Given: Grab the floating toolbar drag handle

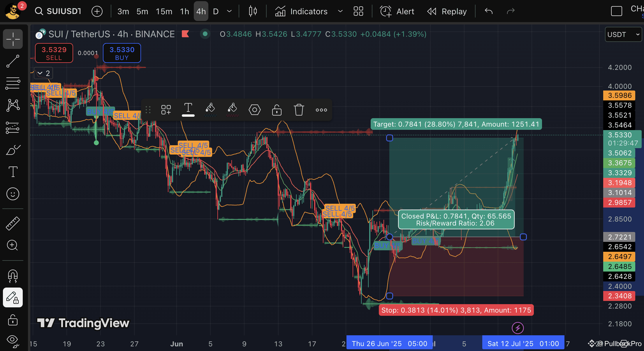Looking at the screenshot, I should pyautogui.click(x=148, y=110).
